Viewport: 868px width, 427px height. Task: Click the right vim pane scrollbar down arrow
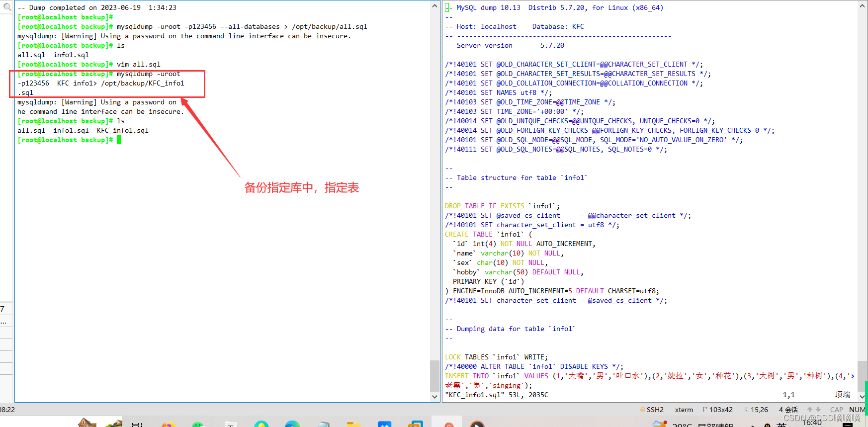coord(863,397)
